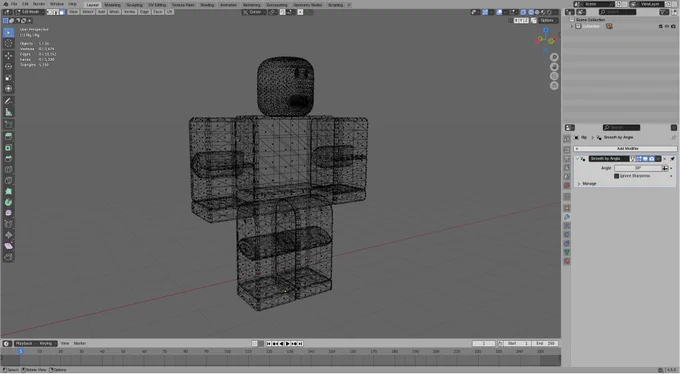The width and height of the screenshot is (680, 374).
Task: Select the Inset Faces tool
Action: coord(8,148)
